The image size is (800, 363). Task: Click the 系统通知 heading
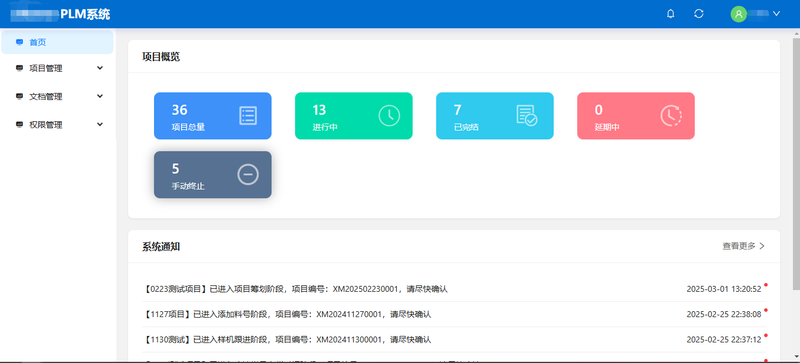[x=161, y=247]
